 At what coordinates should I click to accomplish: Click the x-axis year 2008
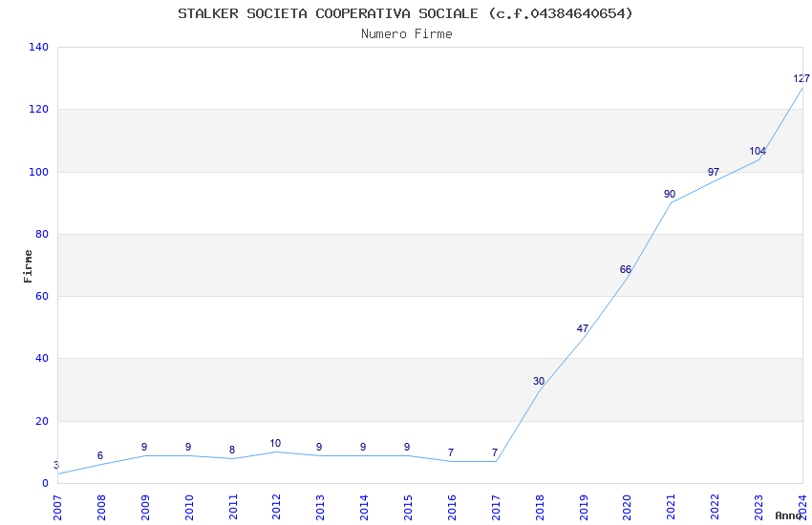pyautogui.click(x=101, y=508)
